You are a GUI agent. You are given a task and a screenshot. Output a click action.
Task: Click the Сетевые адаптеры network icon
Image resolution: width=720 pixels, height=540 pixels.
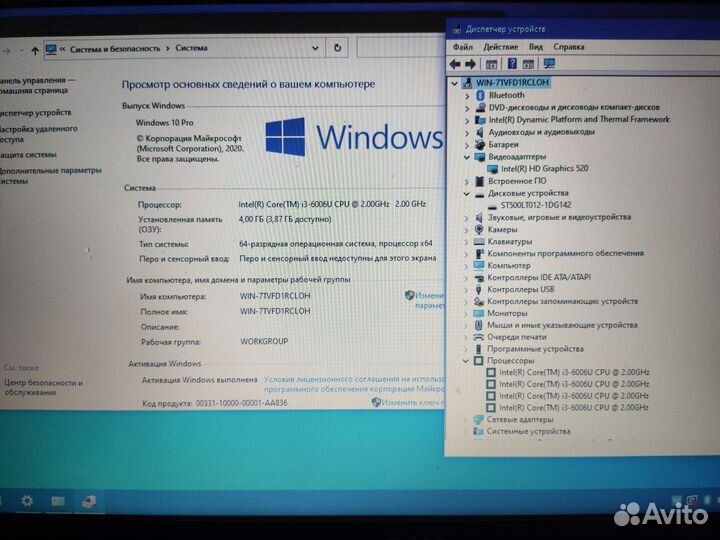pos(478,419)
